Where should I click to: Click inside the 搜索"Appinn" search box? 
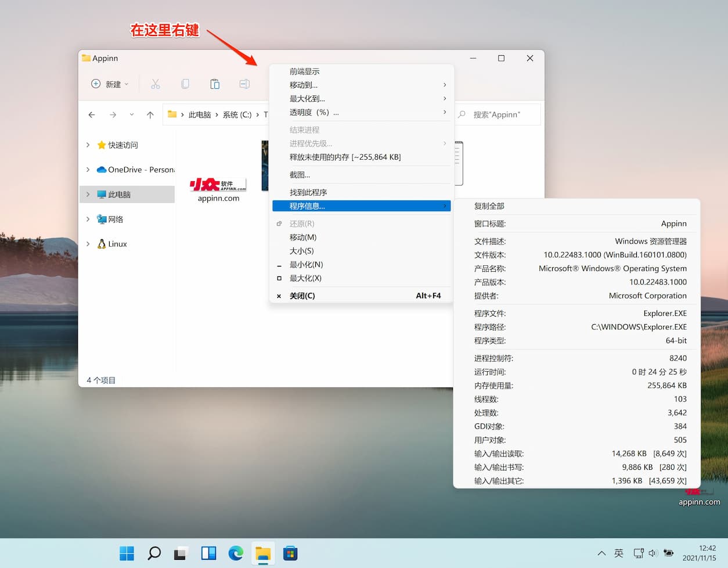[499, 114]
